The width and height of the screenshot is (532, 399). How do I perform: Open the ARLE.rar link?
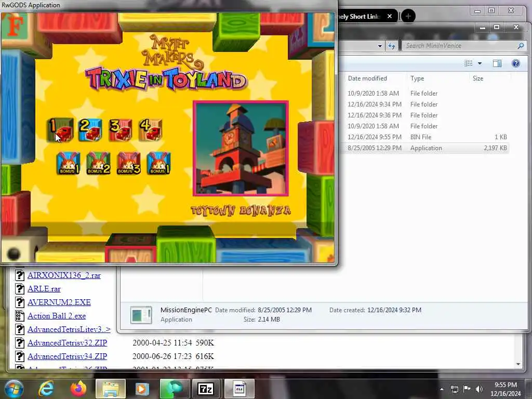click(44, 289)
